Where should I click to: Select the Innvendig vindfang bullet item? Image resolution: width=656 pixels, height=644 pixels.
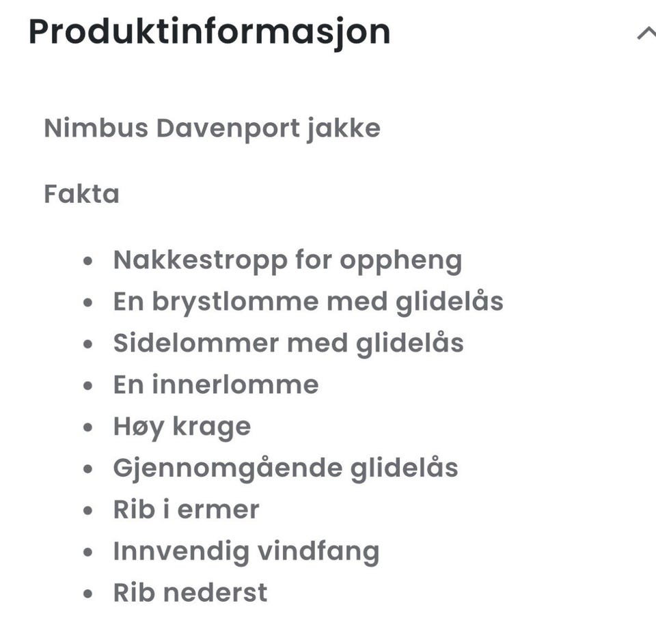pyautogui.click(x=247, y=552)
